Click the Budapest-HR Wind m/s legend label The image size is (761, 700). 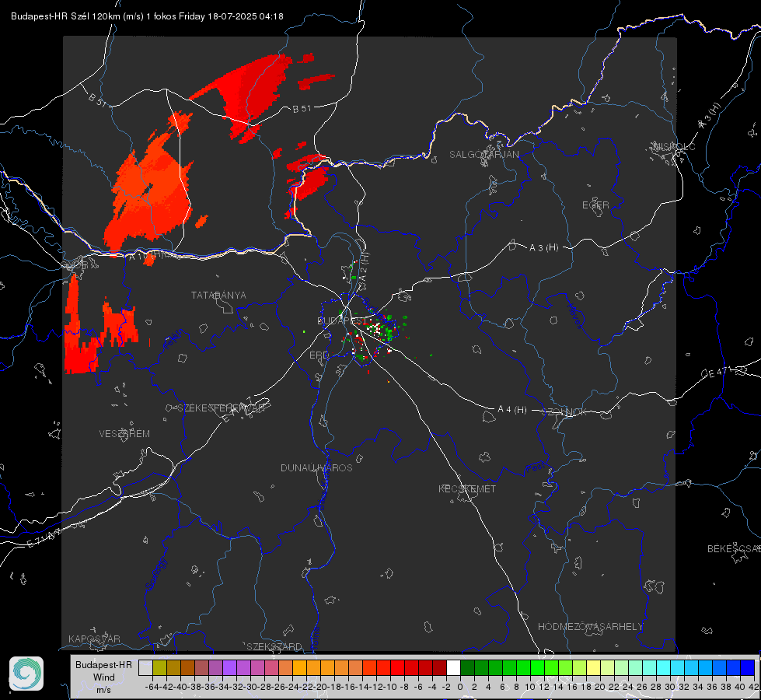point(103,677)
